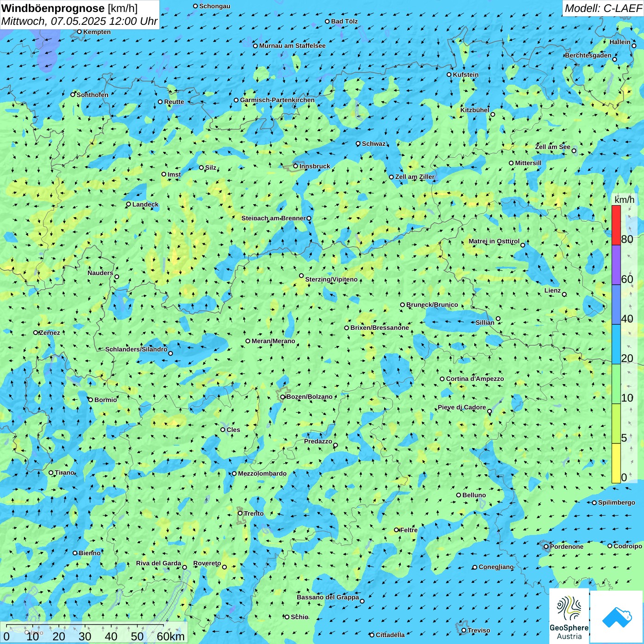Click the Steinach am Brenner label
Viewport: 644px width, 644px height.
click(x=273, y=218)
